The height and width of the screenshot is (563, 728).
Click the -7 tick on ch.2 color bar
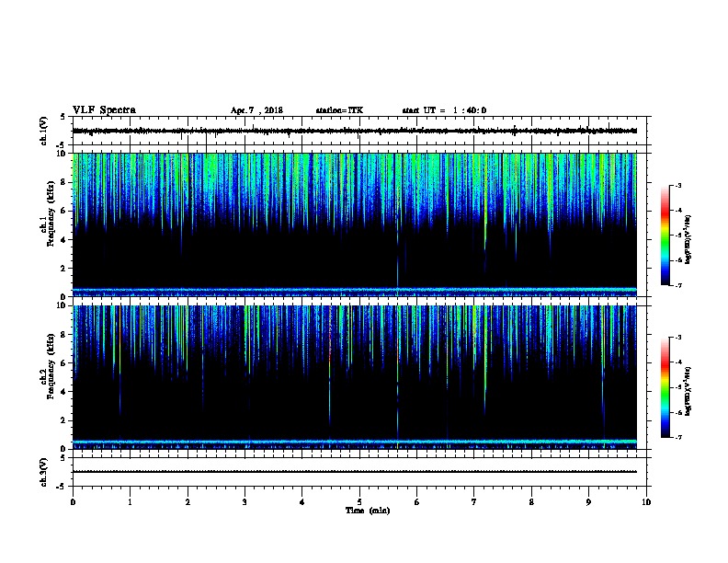pyautogui.click(x=677, y=438)
